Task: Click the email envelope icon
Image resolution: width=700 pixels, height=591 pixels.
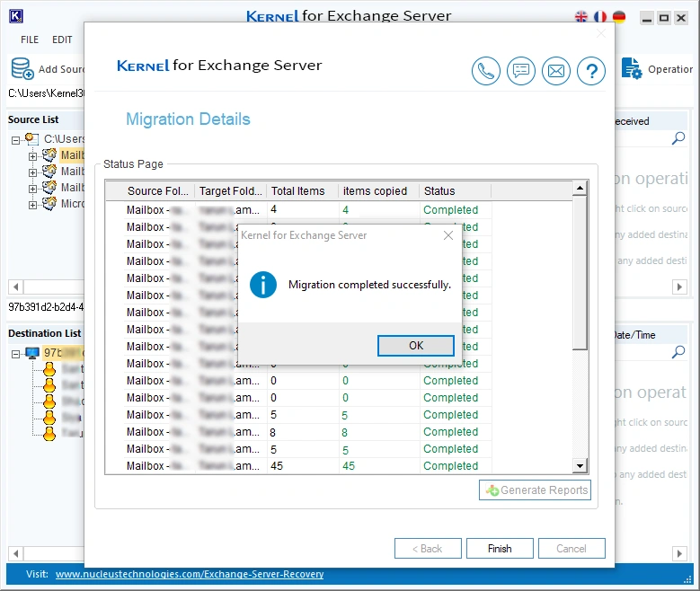Action: [556, 71]
